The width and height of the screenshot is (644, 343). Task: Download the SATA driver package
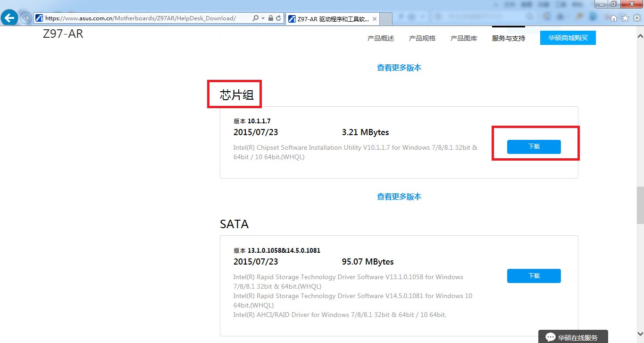(534, 276)
